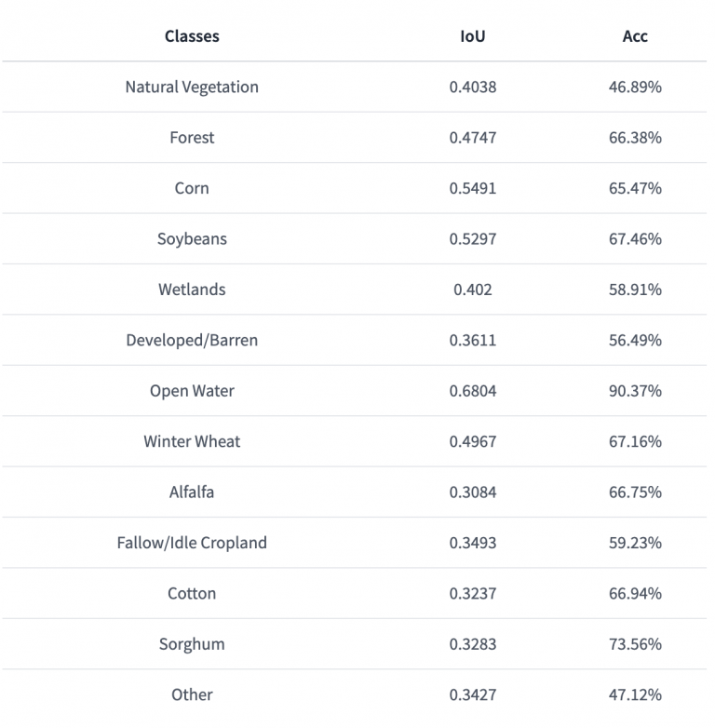Viewport: 715px width, 728px height.
Task: Select the Forest row label
Action: 192,138
